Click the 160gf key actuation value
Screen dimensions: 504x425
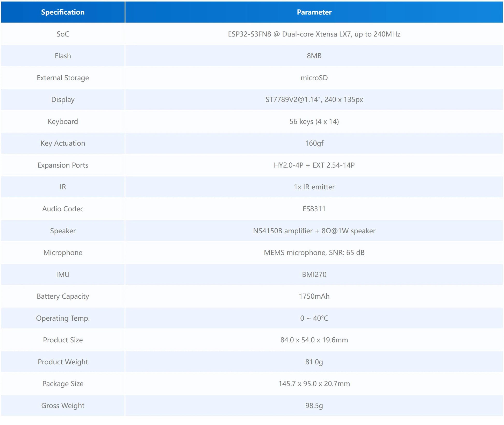314,143
